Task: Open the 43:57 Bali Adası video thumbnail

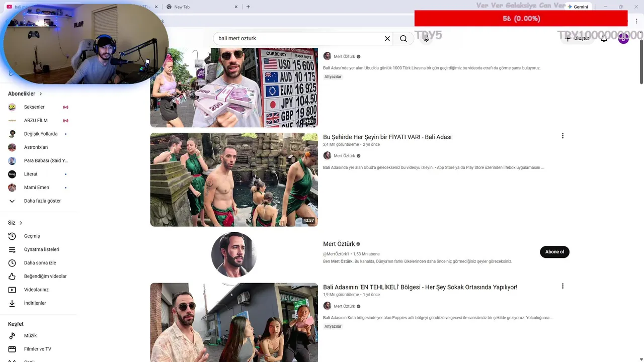Action: pyautogui.click(x=234, y=179)
